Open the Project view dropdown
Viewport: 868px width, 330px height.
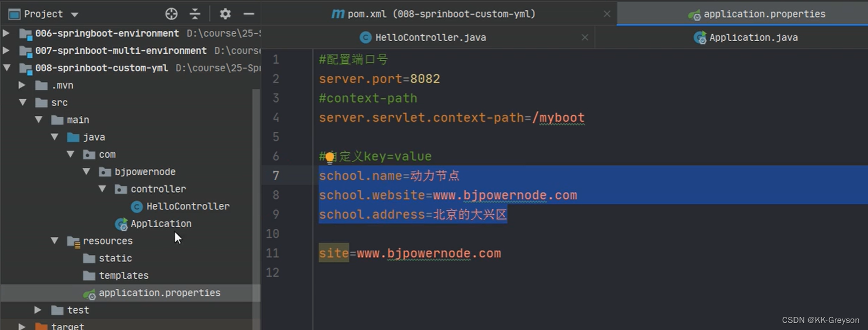point(75,15)
